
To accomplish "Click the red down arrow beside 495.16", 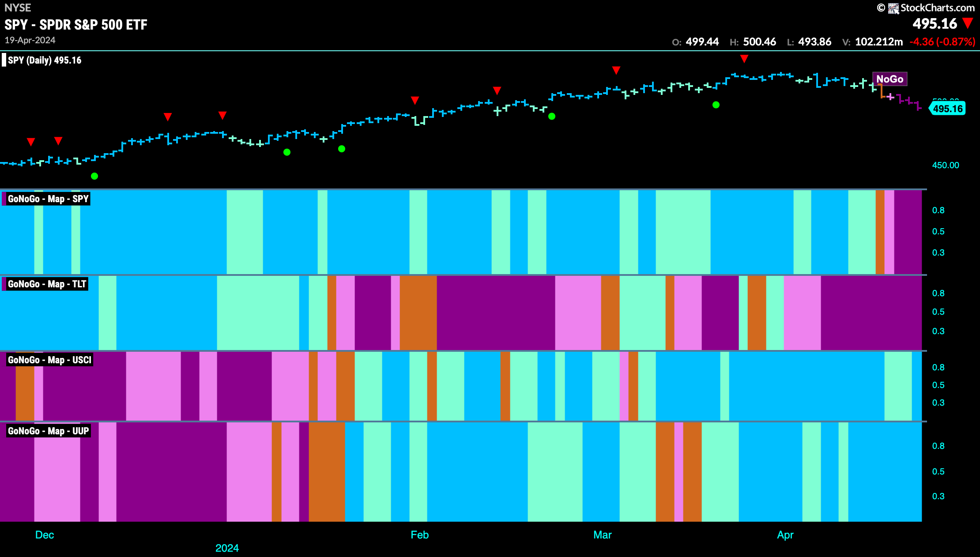I will tap(968, 23).
